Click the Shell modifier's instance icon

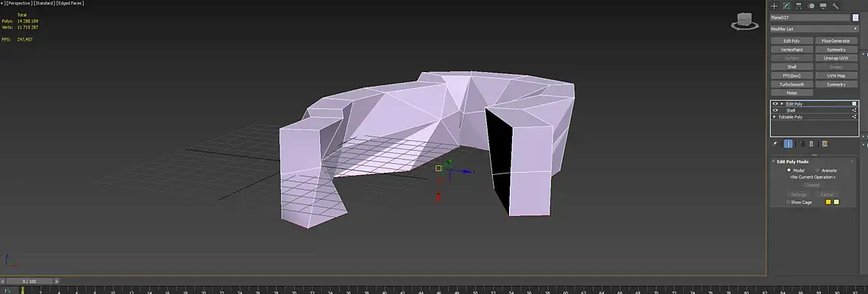pos(855,110)
